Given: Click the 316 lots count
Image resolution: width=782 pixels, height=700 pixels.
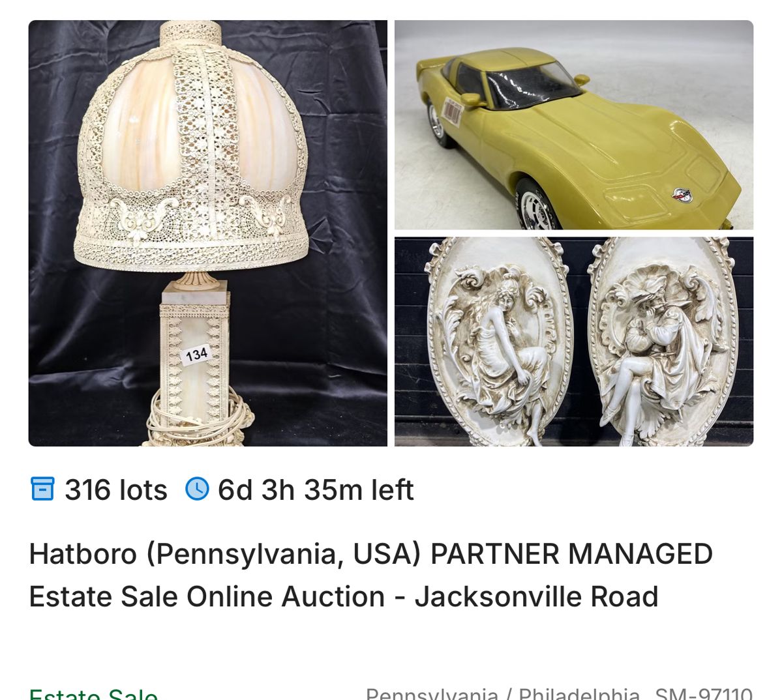Looking at the screenshot, I should pos(115,489).
